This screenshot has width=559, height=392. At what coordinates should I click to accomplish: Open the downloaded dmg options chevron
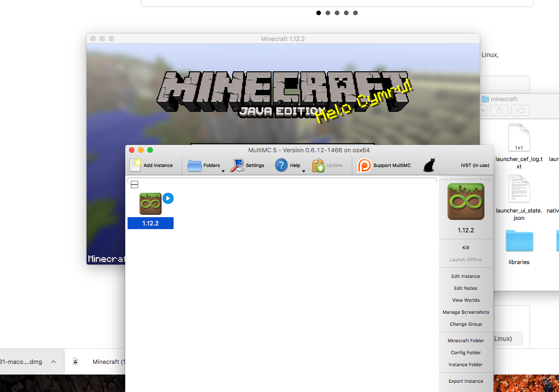[53, 362]
